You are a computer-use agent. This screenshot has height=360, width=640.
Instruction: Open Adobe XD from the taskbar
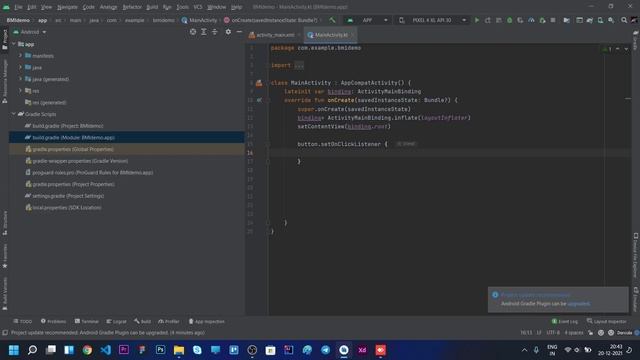coord(362,350)
